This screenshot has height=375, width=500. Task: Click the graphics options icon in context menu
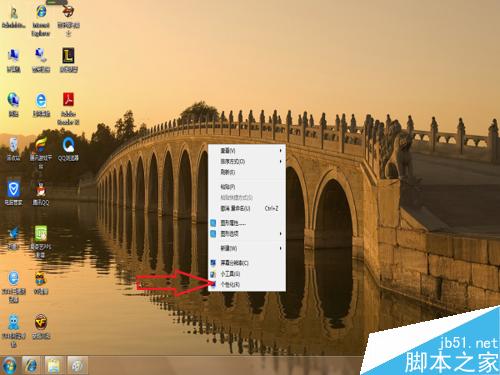[x=213, y=234]
